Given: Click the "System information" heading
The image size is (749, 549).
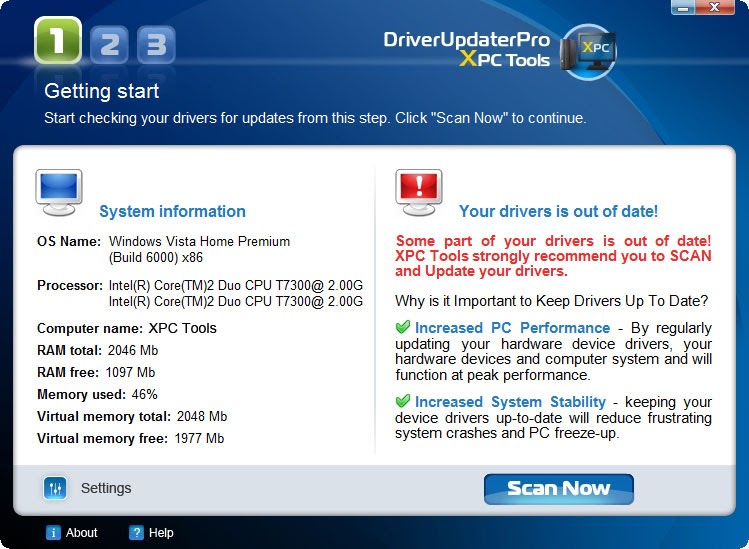Looking at the screenshot, I should coord(172,211).
